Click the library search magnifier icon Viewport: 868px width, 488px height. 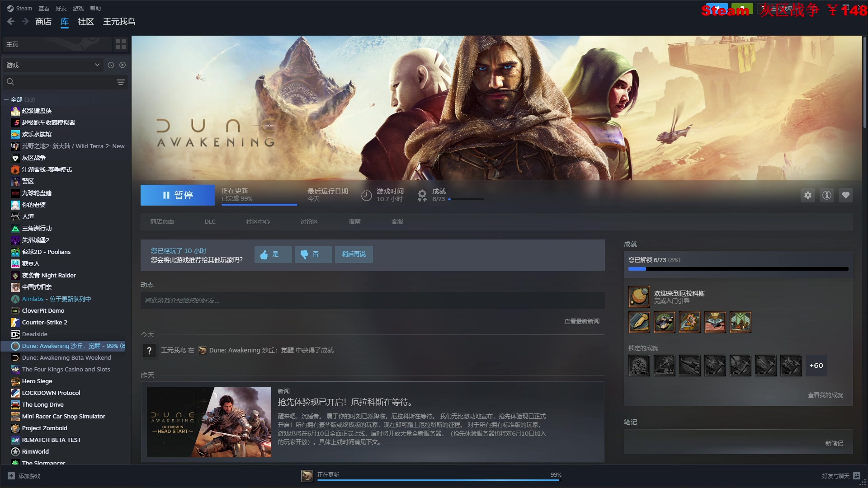click(10, 82)
